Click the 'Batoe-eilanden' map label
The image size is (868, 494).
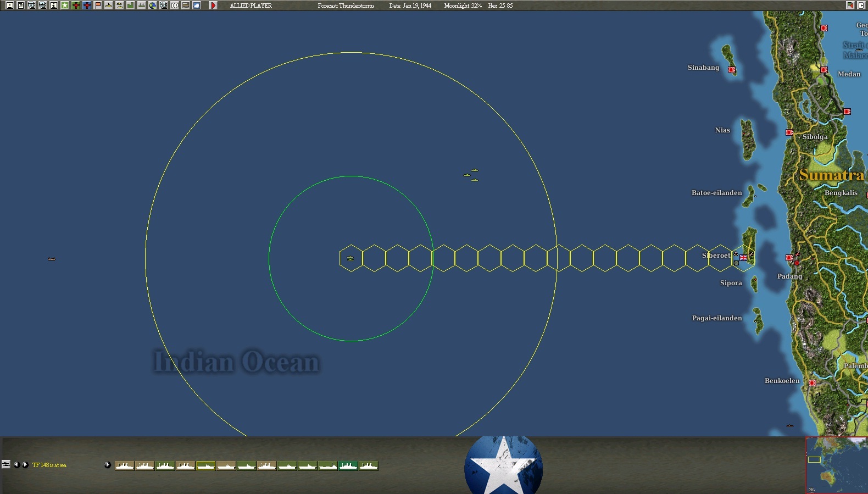pos(717,193)
